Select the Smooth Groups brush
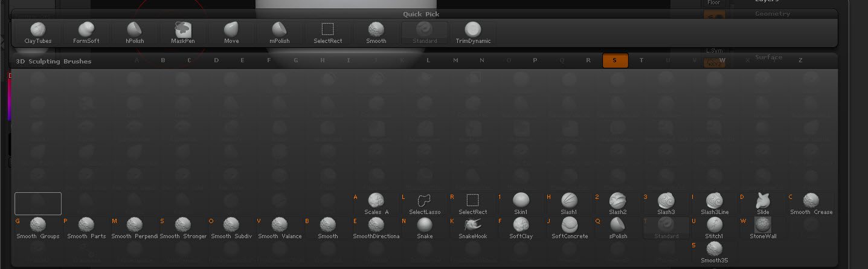This screenshot has height=269, width=868. pyautogui.click(x=38, y=228)
